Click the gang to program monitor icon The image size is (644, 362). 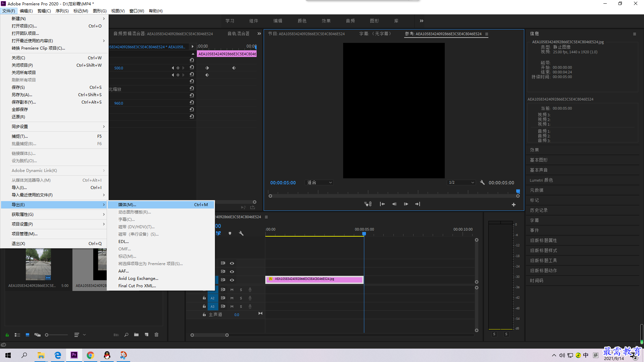tap(368, 204)
